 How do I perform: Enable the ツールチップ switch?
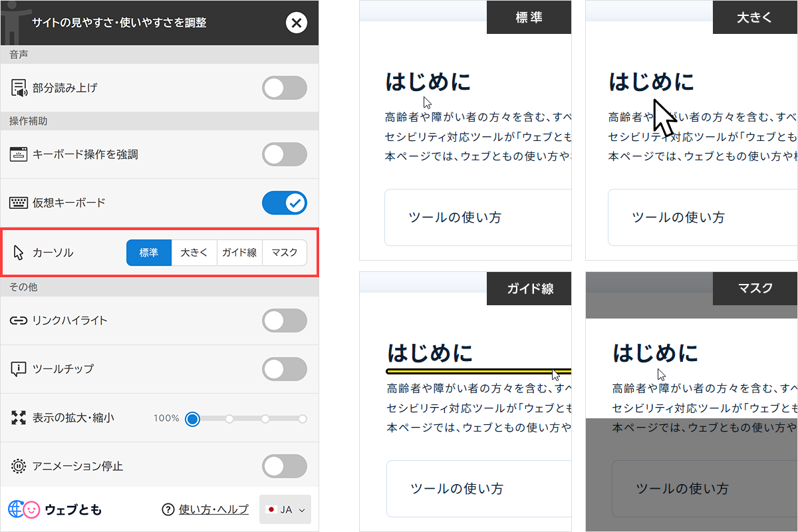tap(285, 368)
